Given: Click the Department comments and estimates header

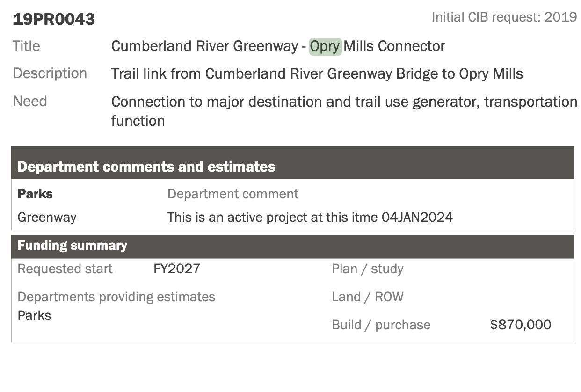Looking at the screenshot, I should tap(146, 167).
